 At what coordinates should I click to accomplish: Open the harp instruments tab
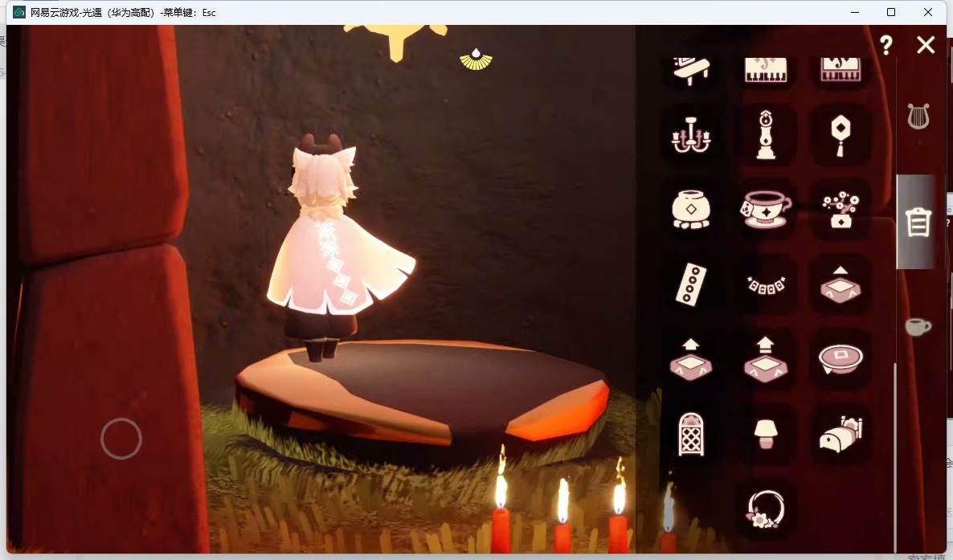click(x=918, y=116)
